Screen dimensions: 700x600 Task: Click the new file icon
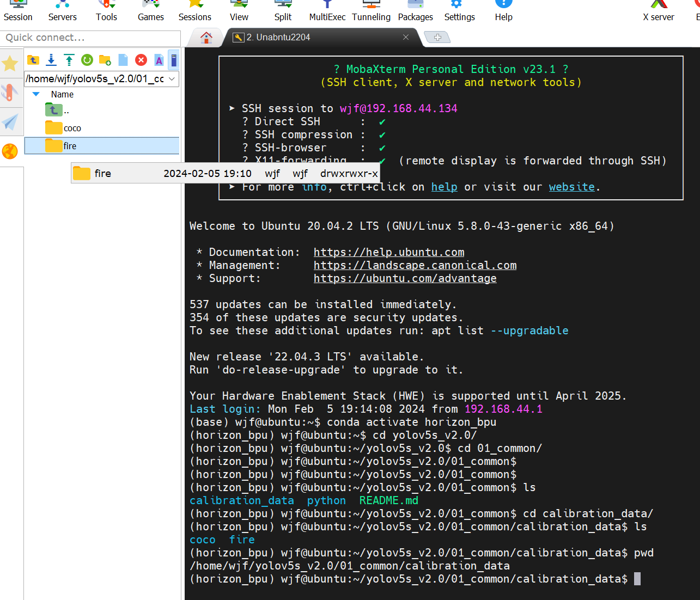[123, 60]
